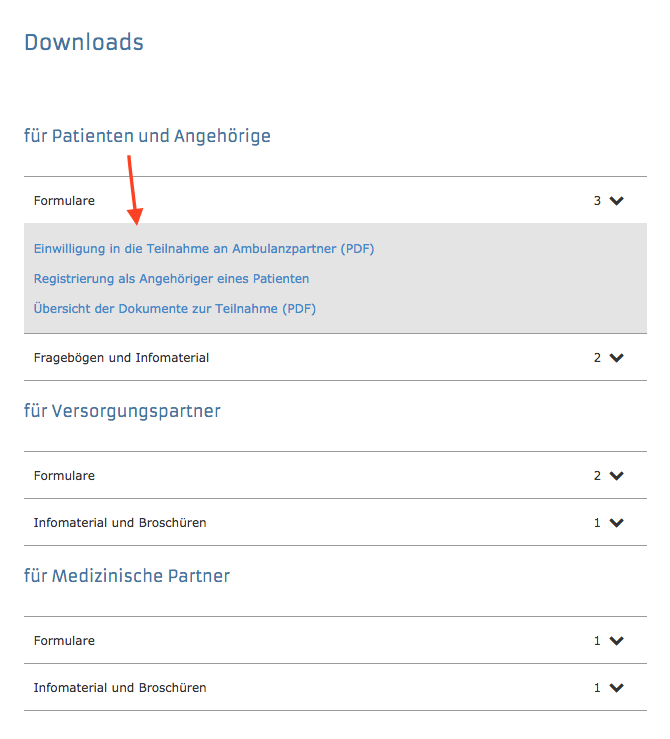
Task: Click the Downloads page heading
Action: point(84,42)
